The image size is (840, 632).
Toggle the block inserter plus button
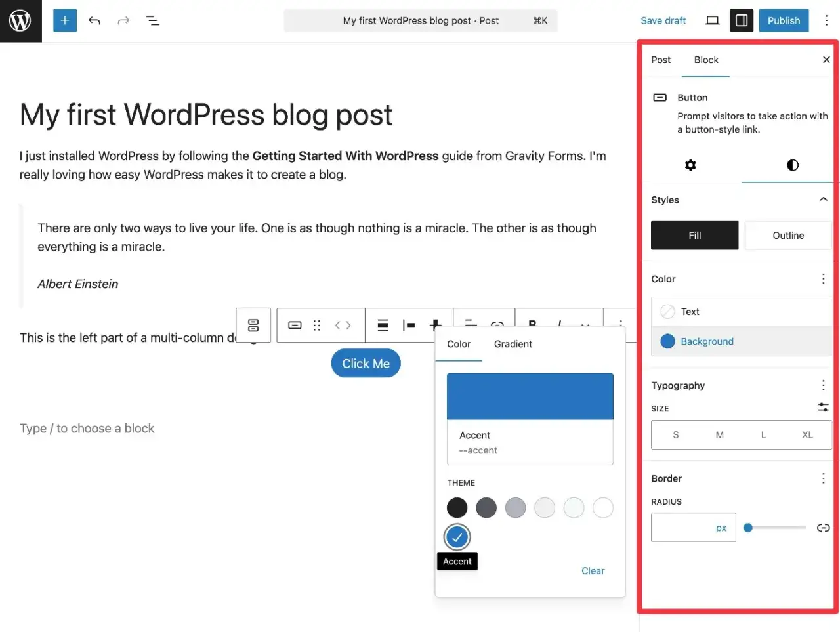(x=64, y=20)
